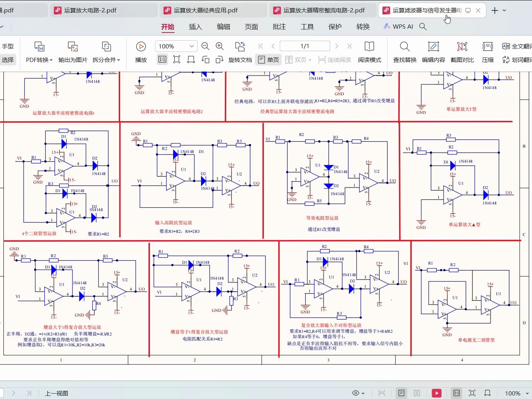Viewport: 532px width, 399px height.
Task: Select the 手型 hand tool mode
Action: [8, 46]
